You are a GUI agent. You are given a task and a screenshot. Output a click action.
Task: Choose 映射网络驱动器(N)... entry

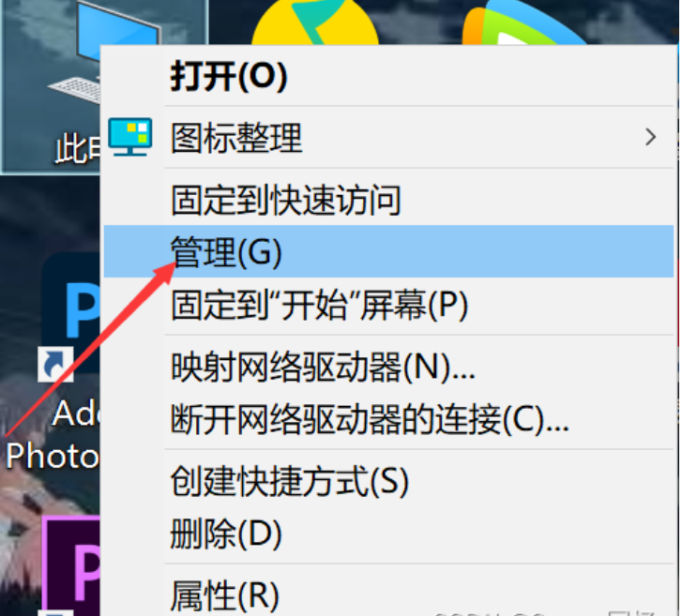[x=388, y=367]
